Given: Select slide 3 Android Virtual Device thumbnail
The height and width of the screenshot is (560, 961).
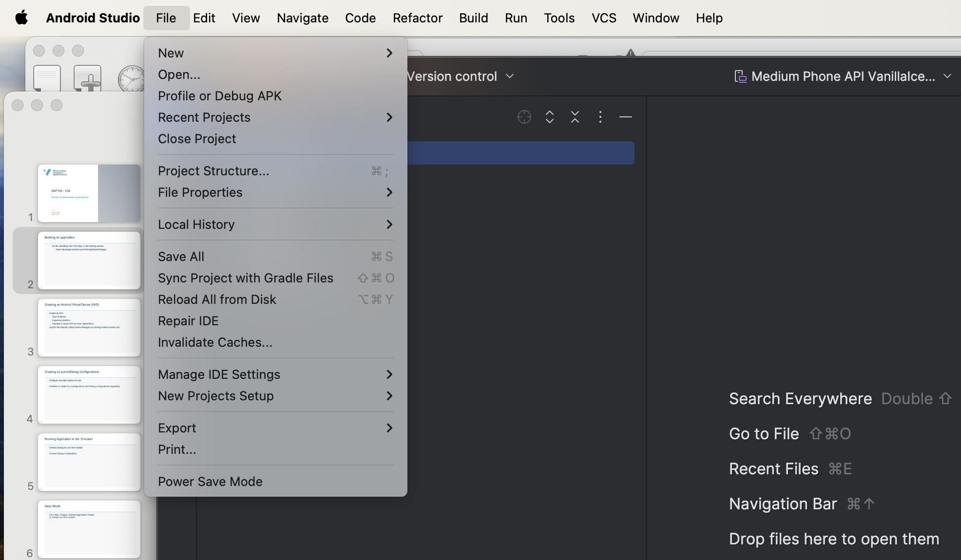Looking at the screenshot, I should [89, 328].
